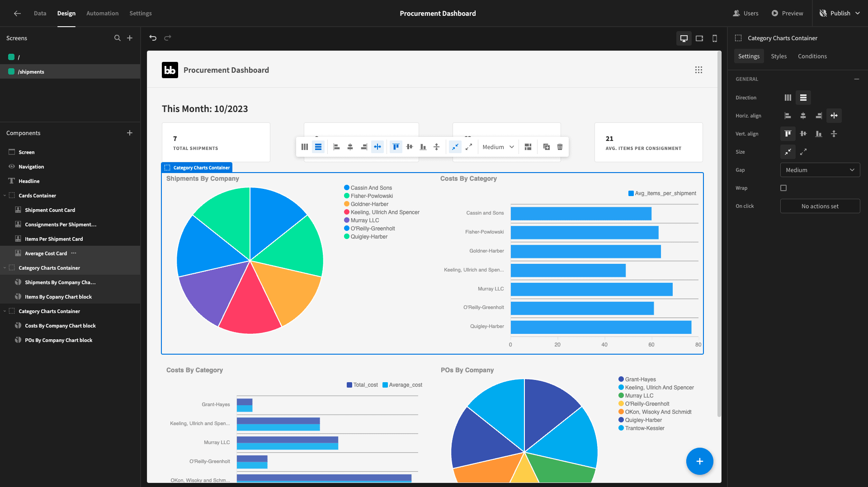
Task: Switch to mobile preview mode
Action: point(715,38)
